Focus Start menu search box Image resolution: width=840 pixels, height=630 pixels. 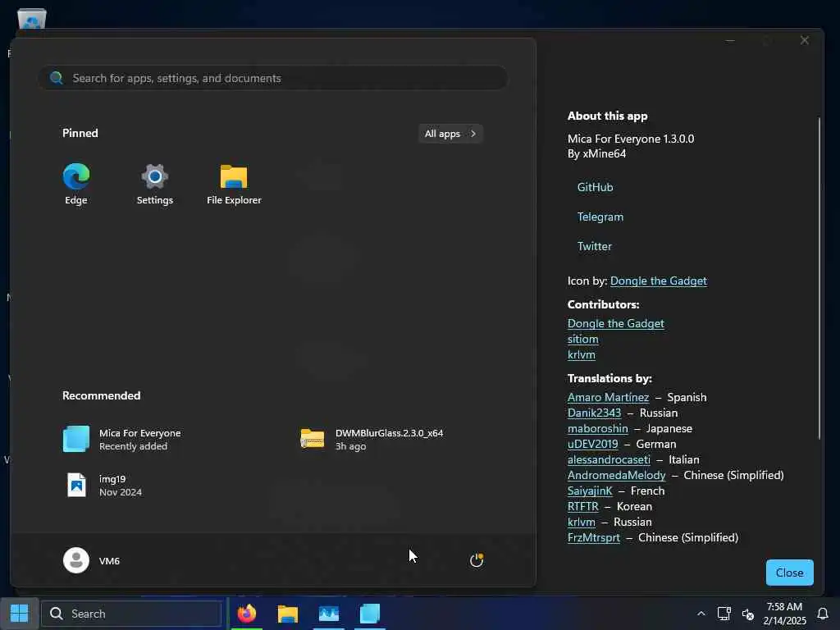pos(273,78)
